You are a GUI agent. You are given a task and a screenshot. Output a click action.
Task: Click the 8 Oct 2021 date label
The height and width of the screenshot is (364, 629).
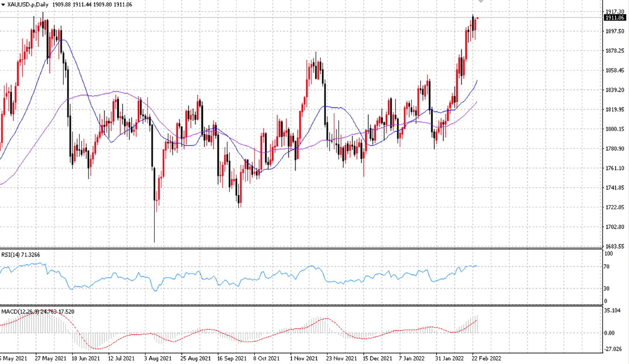click(267, 358)
